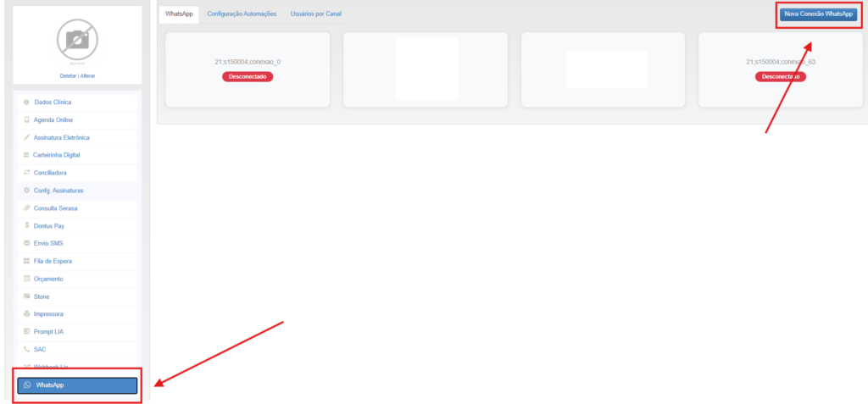Open the conexao_0 connection card
The height and width of the screenshot is (404, 868).
point(248,69)
